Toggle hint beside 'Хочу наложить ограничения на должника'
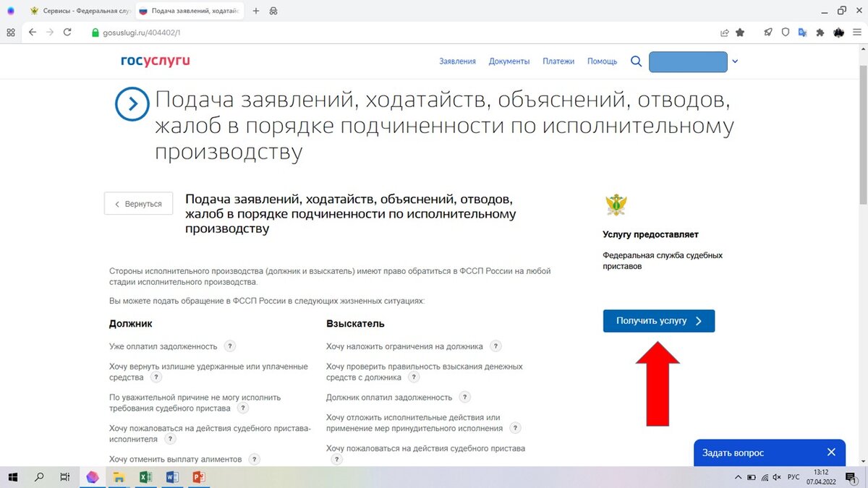This screenshot has width=868, height=488. click(x=495, y=346)
